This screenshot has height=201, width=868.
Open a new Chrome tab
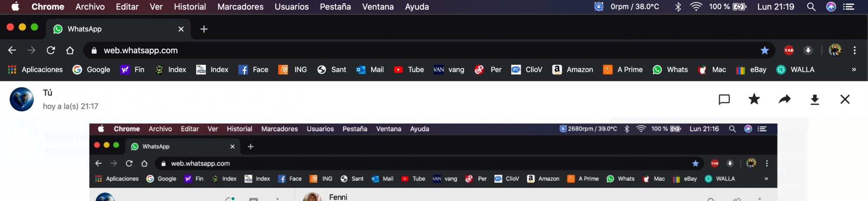click(x=204, y=29)
